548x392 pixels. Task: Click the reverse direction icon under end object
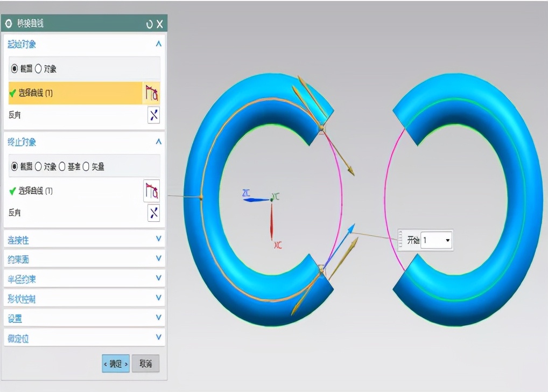click(153, 213)
